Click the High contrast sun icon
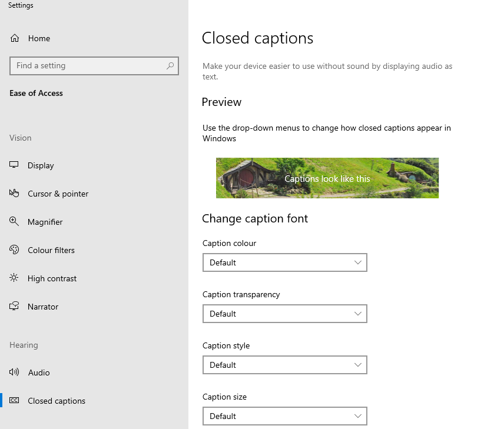This screenshot has height=429, width=504. [14, 278]
